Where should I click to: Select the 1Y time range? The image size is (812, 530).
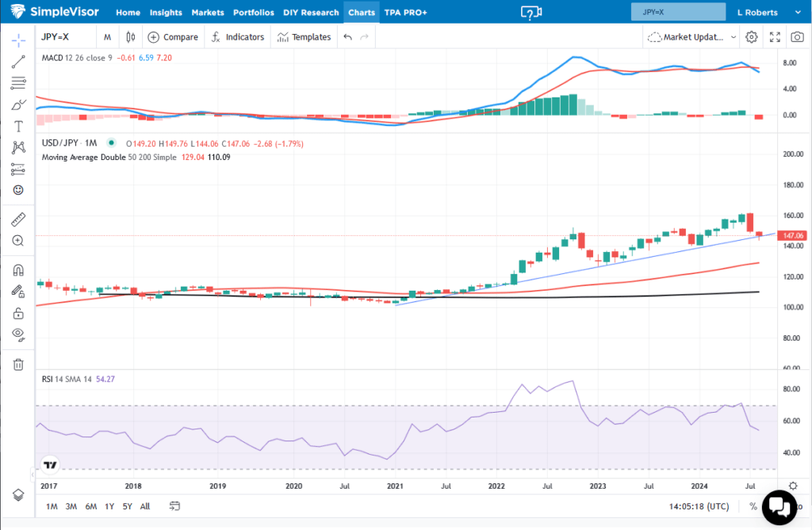click(x=109, y=505)
